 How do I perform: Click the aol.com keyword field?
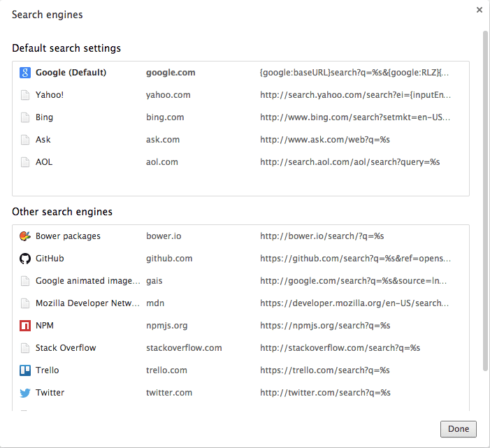coord(162,162)
